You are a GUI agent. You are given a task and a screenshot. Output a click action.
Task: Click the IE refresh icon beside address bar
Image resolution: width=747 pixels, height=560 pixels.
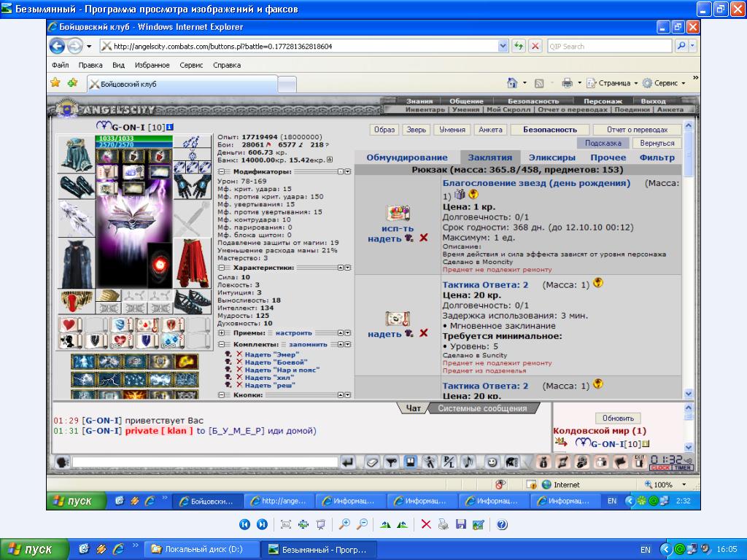519,46
